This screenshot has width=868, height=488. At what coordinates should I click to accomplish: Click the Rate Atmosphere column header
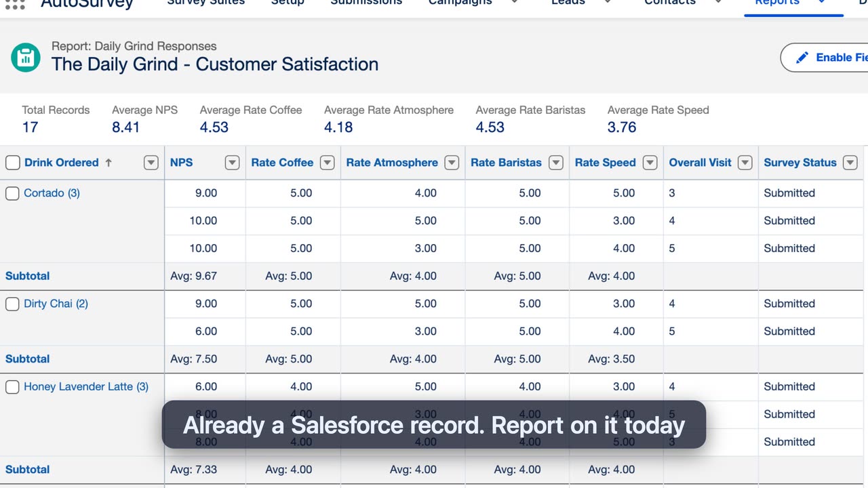click(392, 163)
